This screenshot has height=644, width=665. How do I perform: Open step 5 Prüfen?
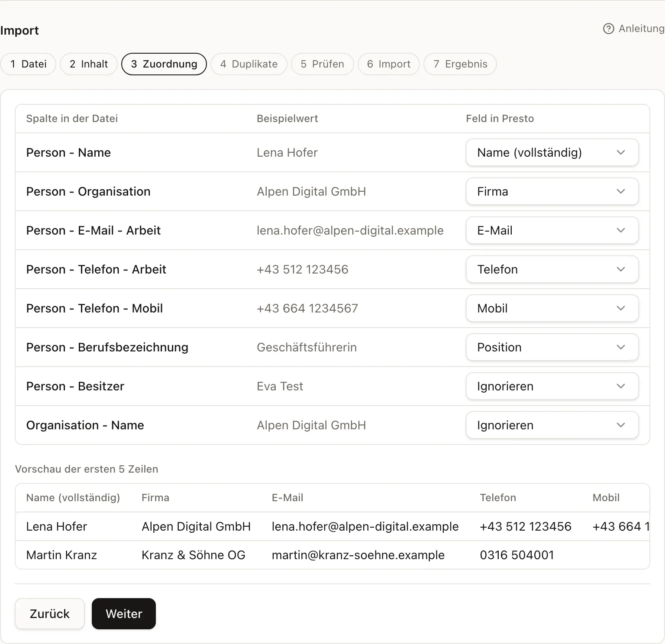[x=323, y=64]
